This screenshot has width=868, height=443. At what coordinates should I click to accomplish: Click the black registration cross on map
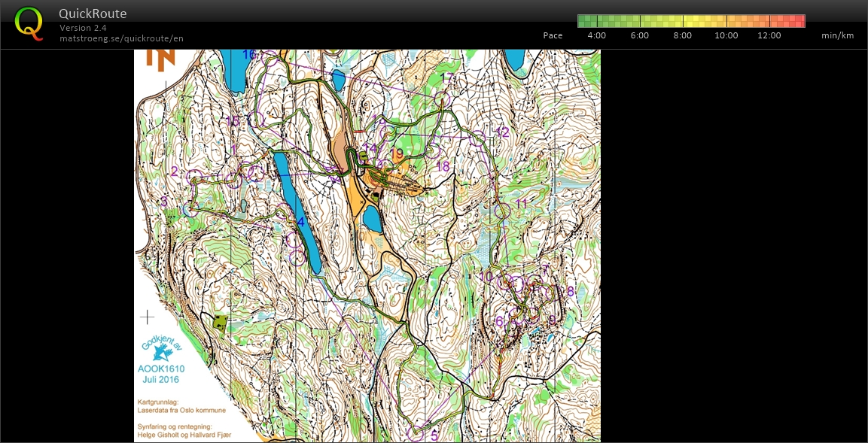tap(148, 317)
